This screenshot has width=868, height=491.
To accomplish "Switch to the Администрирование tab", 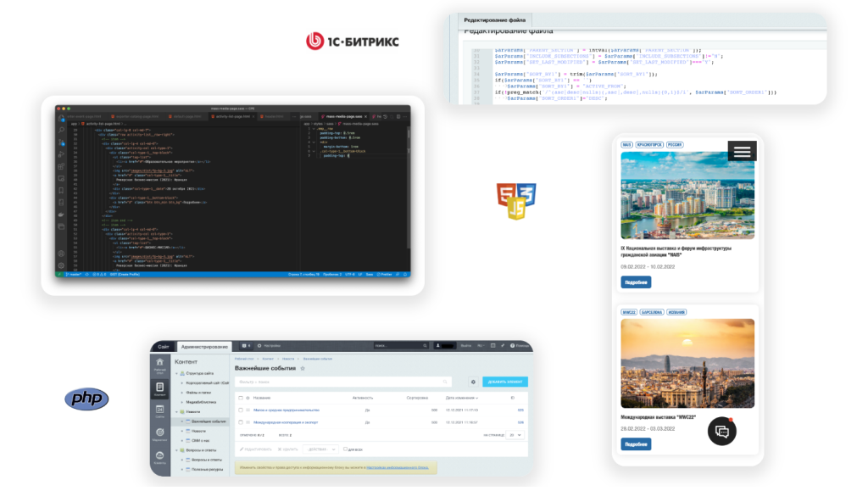I will tap(204, 346).
